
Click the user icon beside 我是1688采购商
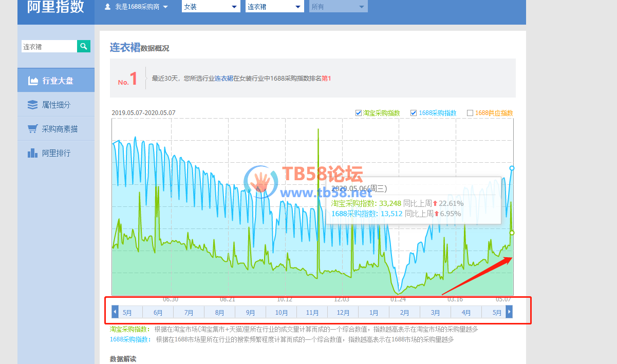pos(107,7)
